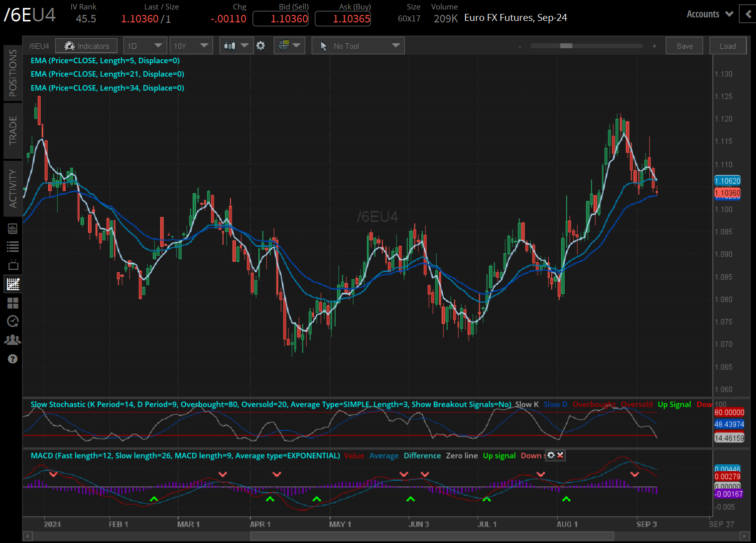
Task: Open the TV media icon in sidebar
Action: [x=13, y=265]
